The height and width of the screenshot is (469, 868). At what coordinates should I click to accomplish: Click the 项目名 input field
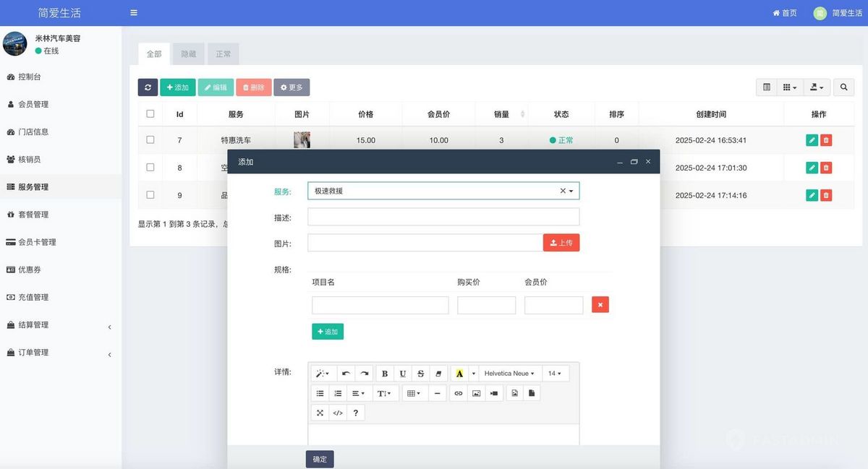(380, 305)
